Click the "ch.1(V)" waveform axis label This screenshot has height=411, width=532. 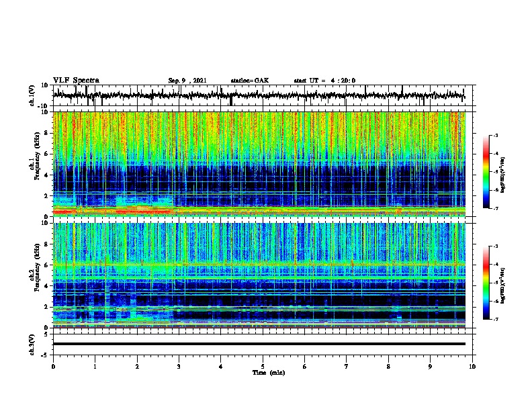[32, 95]
